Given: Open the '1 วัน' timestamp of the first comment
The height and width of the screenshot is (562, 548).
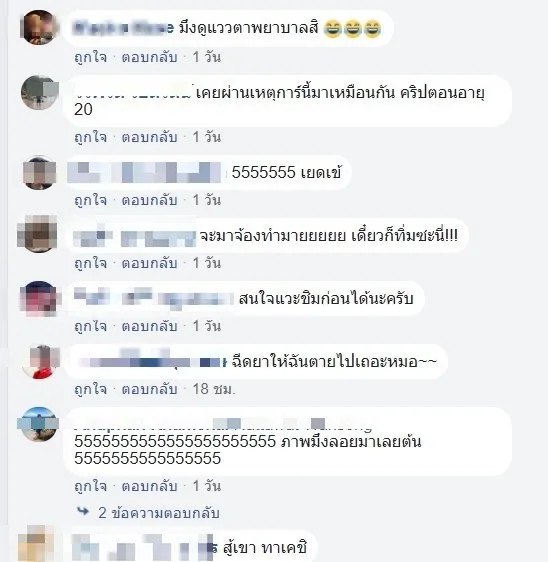Looking at the screenshot, I should (x=207, y=57).
